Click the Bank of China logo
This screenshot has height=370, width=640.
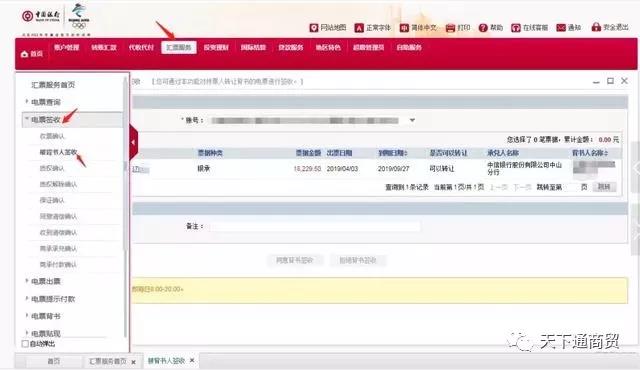pyautogui.click(x=41, y=16)
